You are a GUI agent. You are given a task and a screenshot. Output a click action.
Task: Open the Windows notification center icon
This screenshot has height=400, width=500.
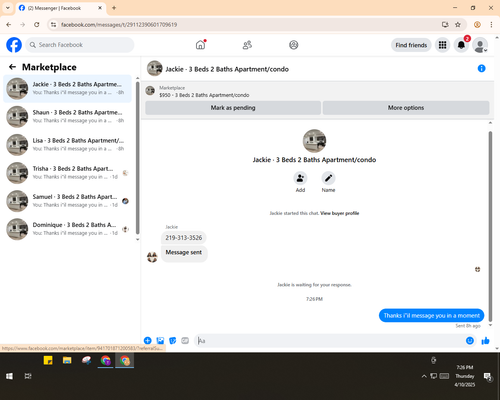(x=488, y=376)
